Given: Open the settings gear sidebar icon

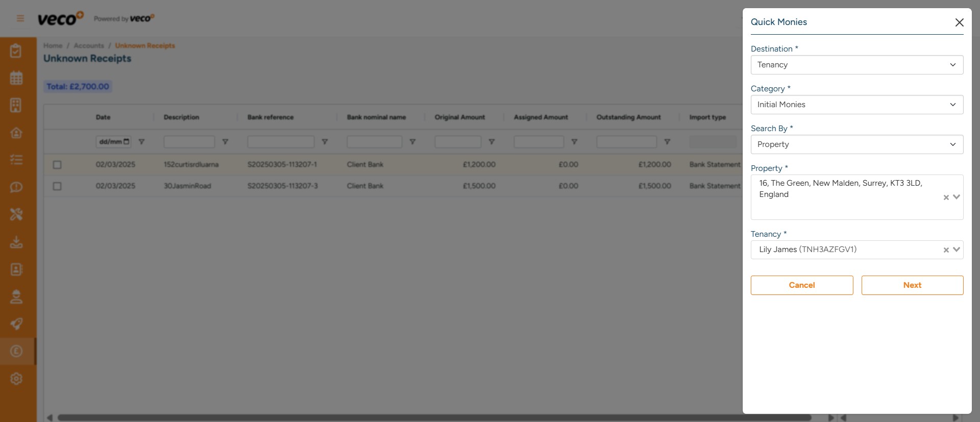Looking at the screenshot, I should (x=16, y=379).
